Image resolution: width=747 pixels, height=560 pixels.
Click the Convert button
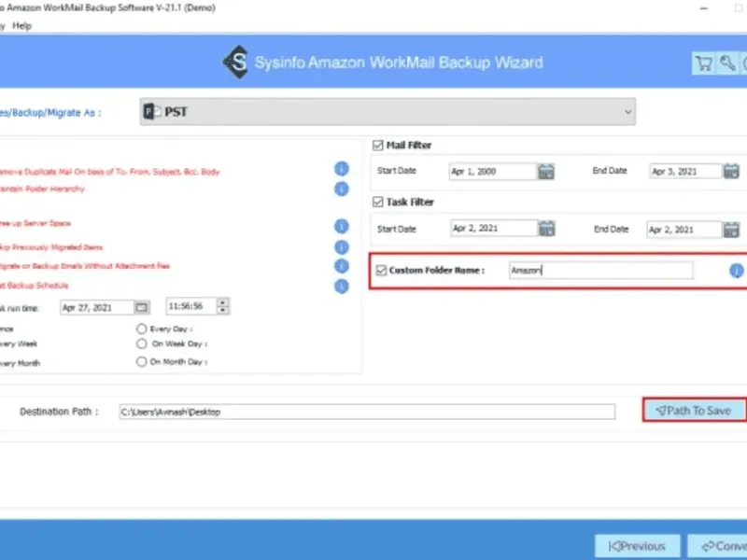point(717,546)
